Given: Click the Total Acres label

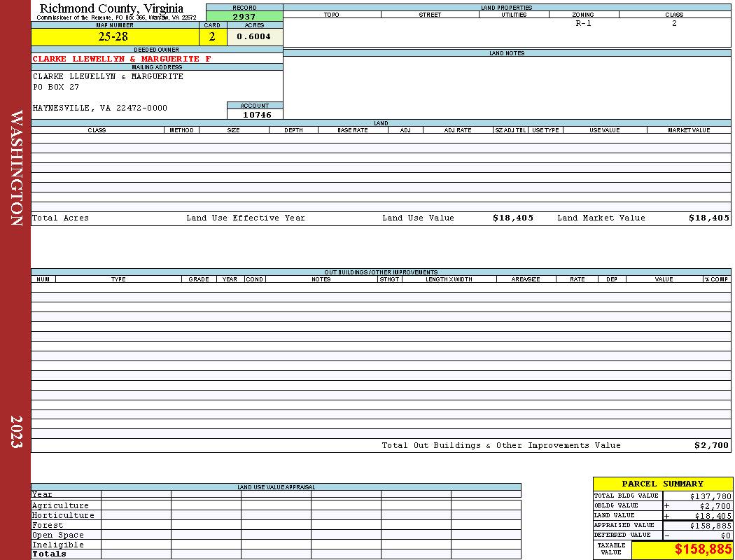Looking at the screenshot, I should (60, 218).
